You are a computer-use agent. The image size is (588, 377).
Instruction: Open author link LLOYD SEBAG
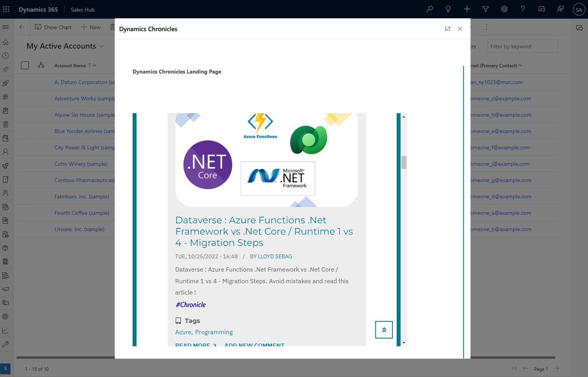point(275,256)
